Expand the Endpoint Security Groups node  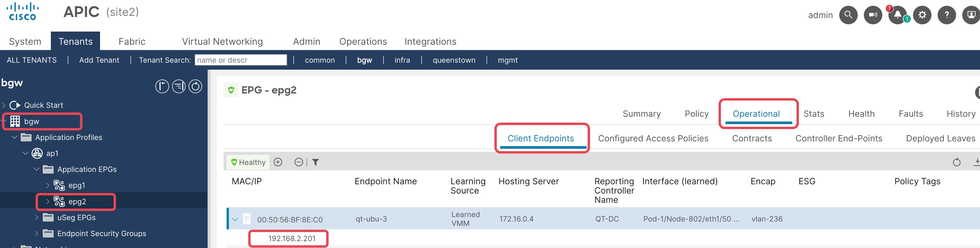[x=37, y=233]
